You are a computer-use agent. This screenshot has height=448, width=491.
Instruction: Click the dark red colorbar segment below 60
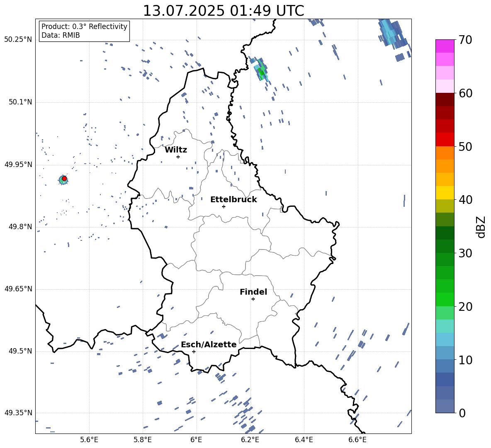[445, 99]
